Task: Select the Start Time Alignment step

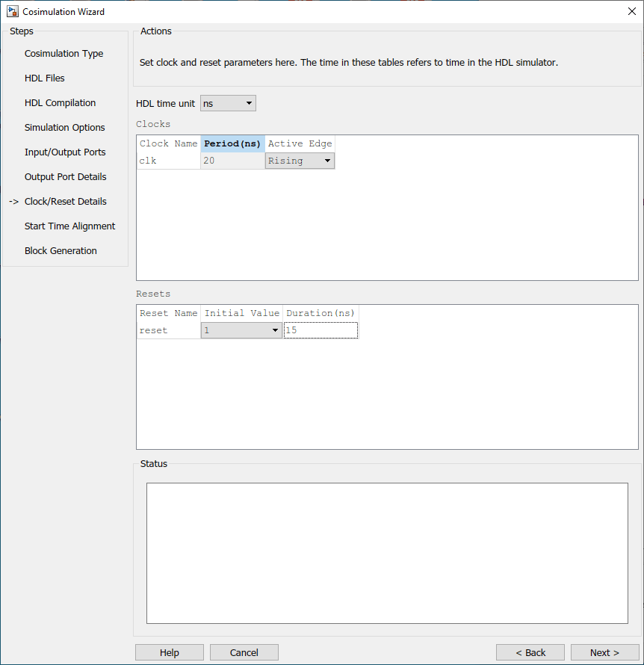Action: click(x=69, y=226)
